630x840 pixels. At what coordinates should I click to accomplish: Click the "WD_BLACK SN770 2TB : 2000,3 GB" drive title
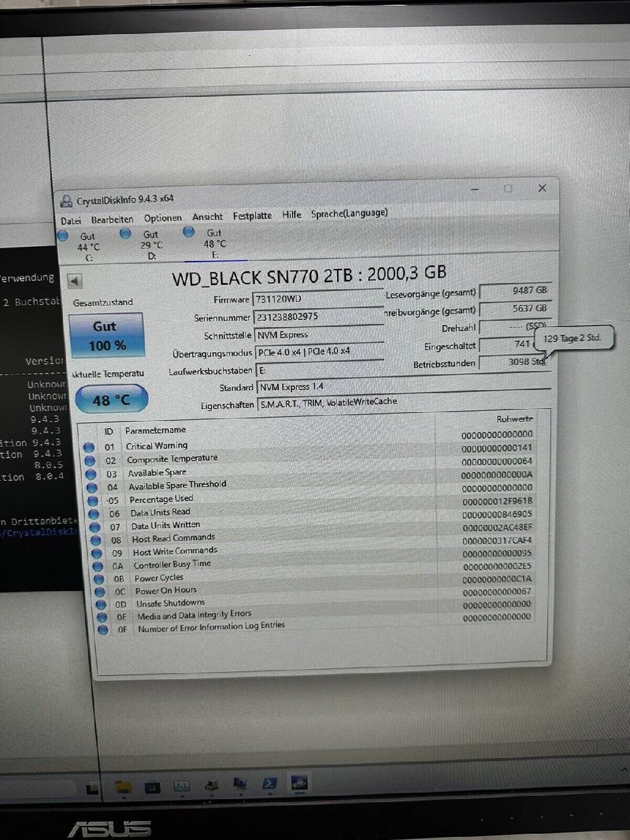point(309,275)
